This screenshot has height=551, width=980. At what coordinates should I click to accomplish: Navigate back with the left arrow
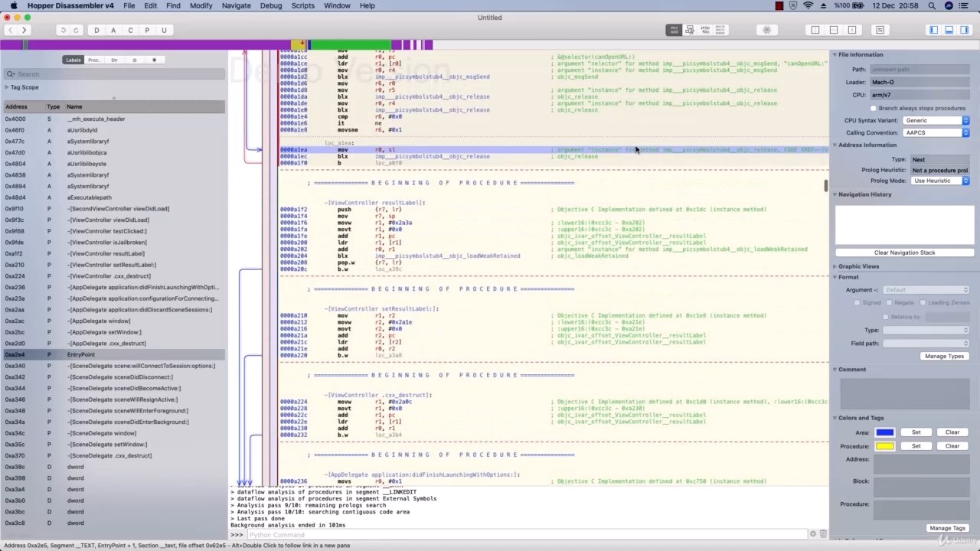tap(11, 30)
